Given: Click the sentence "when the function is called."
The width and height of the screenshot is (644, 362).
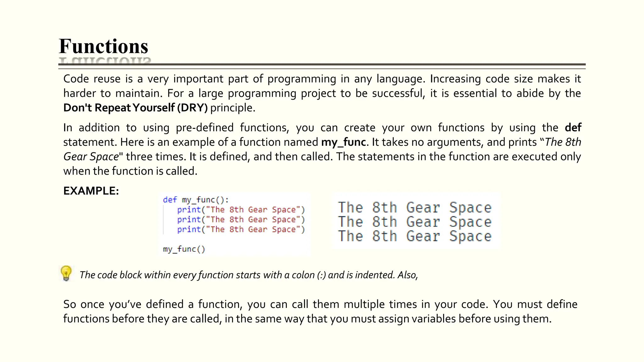Looking at the screenshot, I should 130,171.
